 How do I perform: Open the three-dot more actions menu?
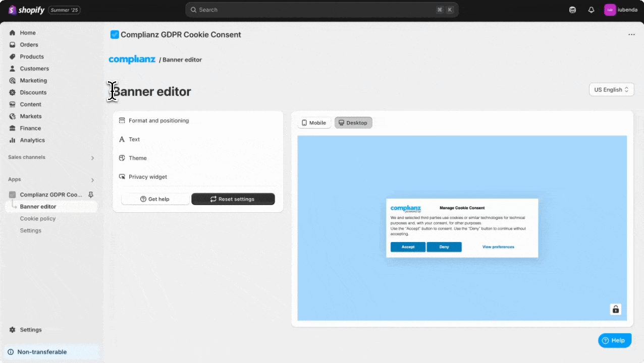[x=631, y=35]
